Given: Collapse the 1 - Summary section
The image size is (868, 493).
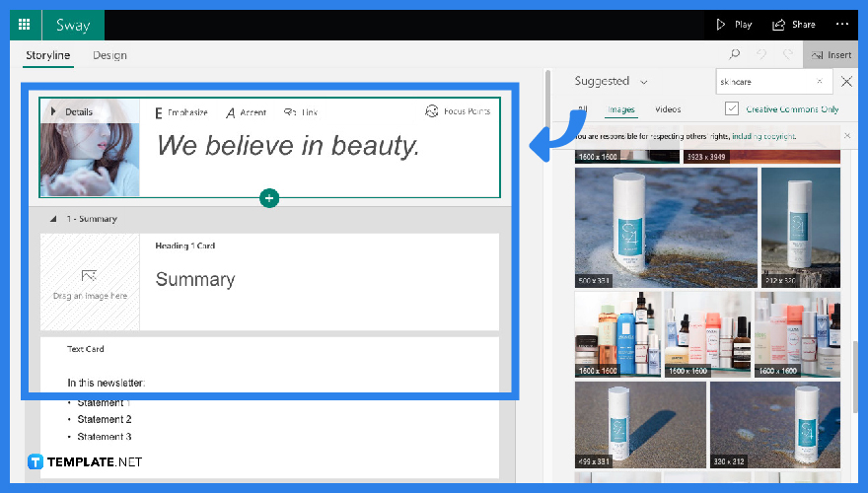Looking at the screenshot, I should [53, 219].
